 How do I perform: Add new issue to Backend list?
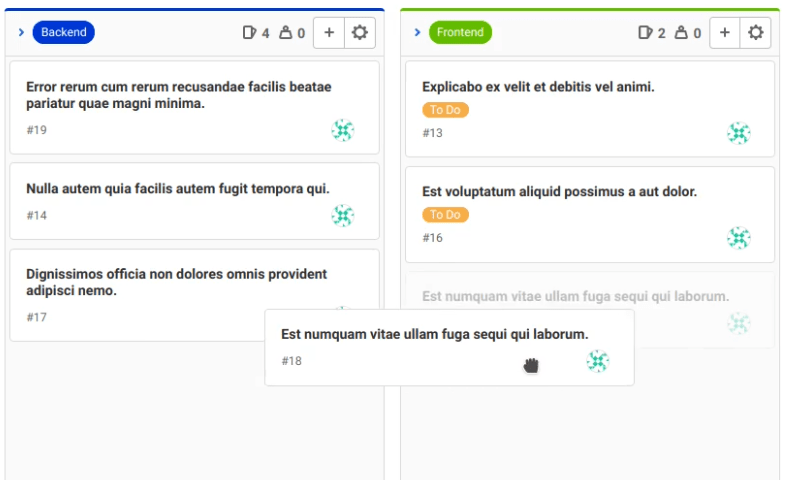(x=329, y=33)
